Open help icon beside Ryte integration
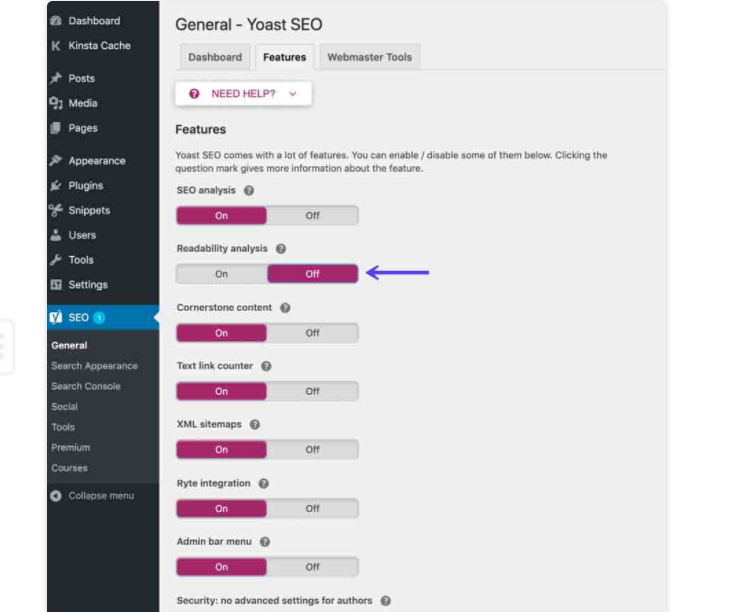The height and width of the screenshot is (612, 736). [x=264, y=483]
